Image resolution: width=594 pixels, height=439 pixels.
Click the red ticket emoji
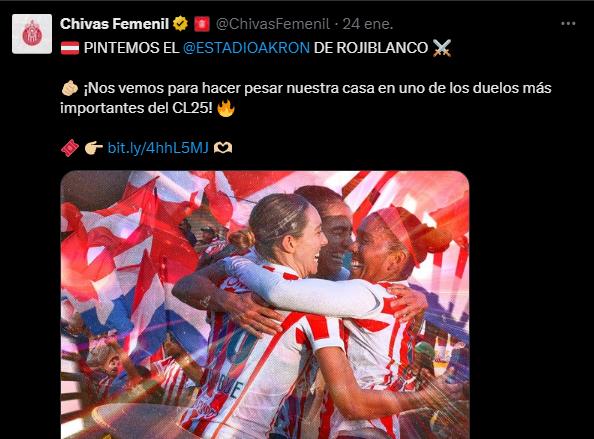[70, 148]
